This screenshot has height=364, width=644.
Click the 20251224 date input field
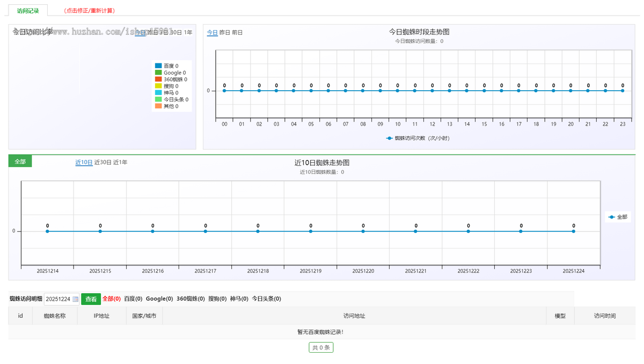(x=59, y=299)
